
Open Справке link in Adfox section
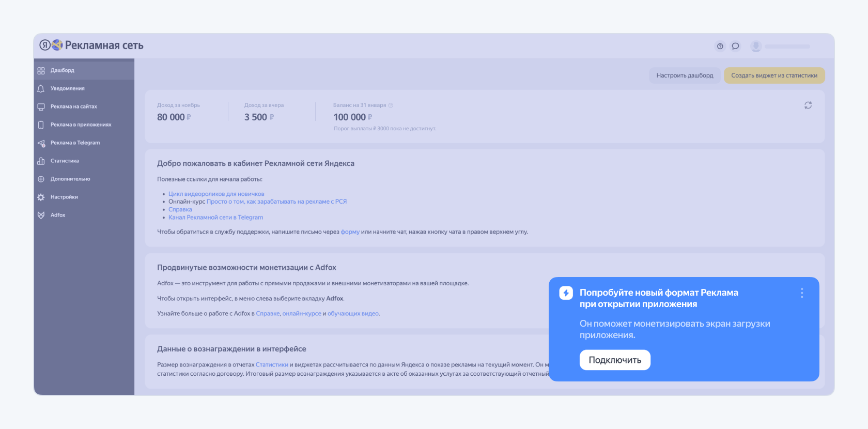(x=268, y=313)
